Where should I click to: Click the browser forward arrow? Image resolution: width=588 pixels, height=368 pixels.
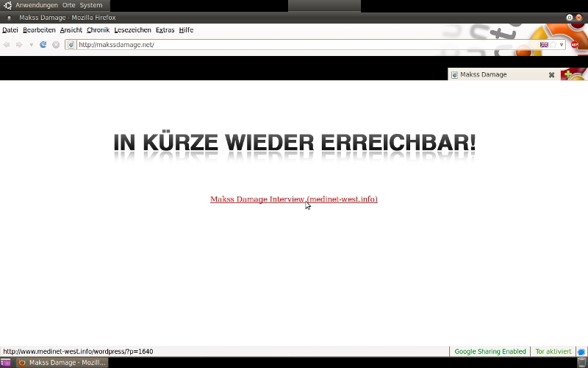(19, 45)
